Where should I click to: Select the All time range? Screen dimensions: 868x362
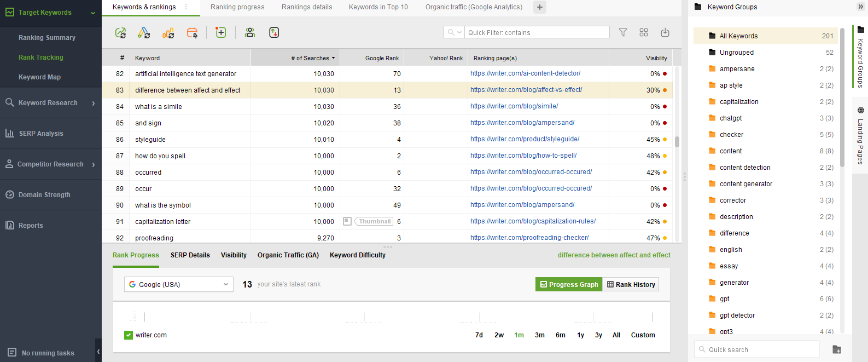click(616, 335)
